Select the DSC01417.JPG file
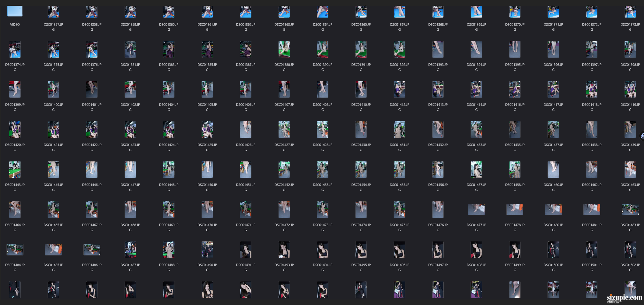Screen dimensions: 644x305 click(x=553, y=89)
